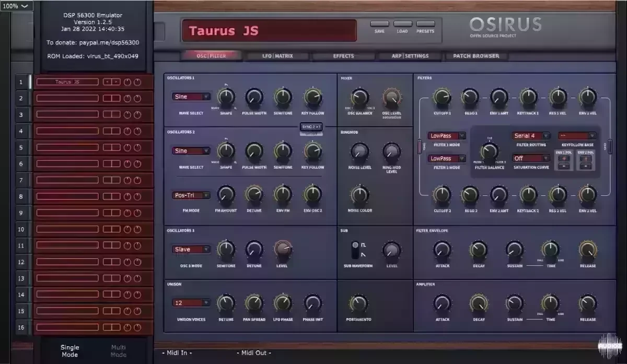Click the Sub Level knob
The image size is (627, 364).
click(x=391, y=250)
